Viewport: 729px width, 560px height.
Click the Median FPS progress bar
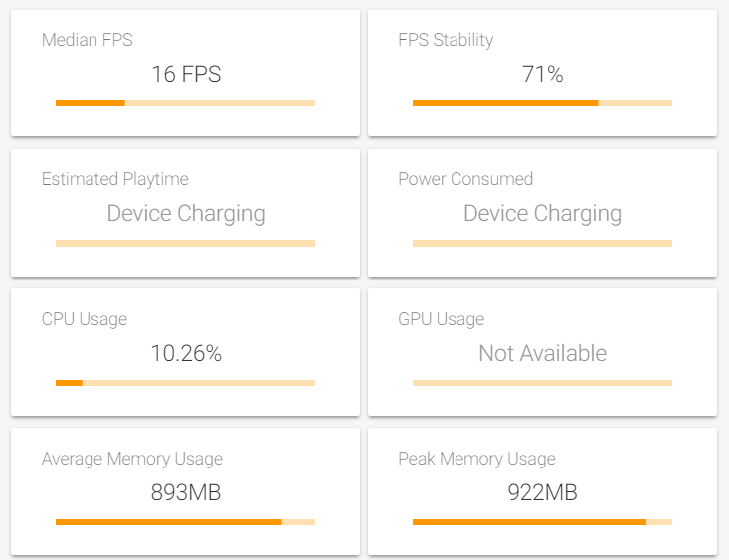[x=185, y=103]
